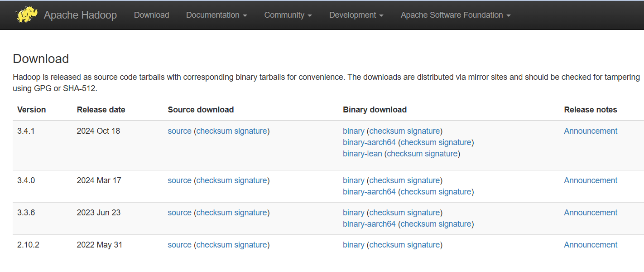Open the 3.4.1 source checksum link
Viewport: 644px width, 272px height.
(214, 131)
